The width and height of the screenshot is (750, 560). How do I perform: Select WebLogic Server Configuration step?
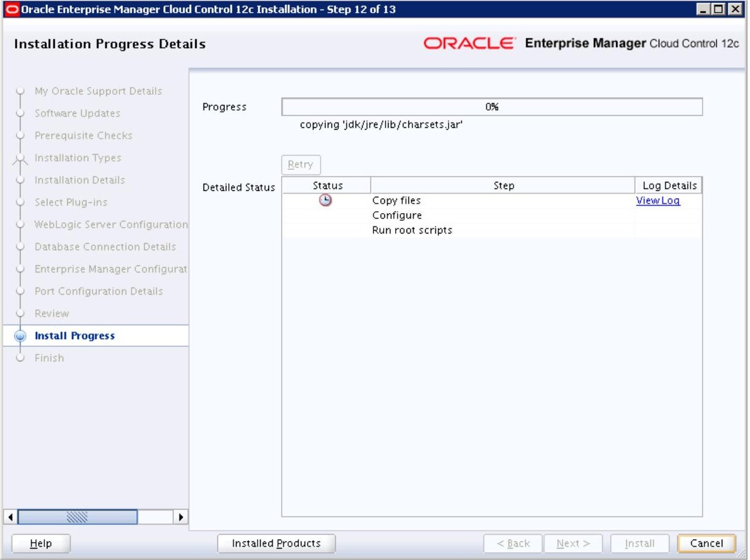[111, 224]
